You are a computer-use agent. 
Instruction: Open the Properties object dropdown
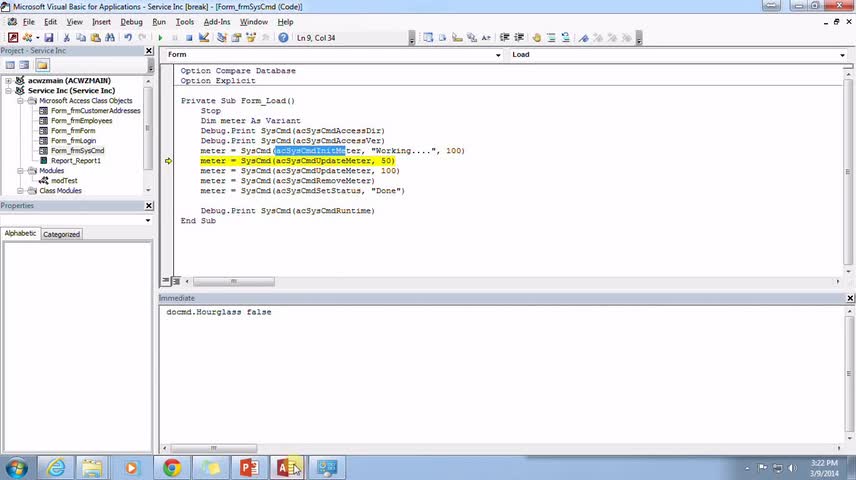pyautogui.click(x=148, y=221)
